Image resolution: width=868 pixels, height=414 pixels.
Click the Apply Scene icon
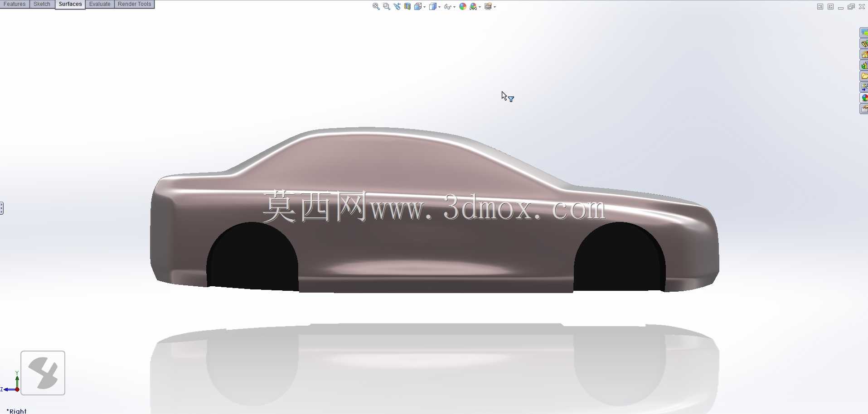[x=473, y=6]
